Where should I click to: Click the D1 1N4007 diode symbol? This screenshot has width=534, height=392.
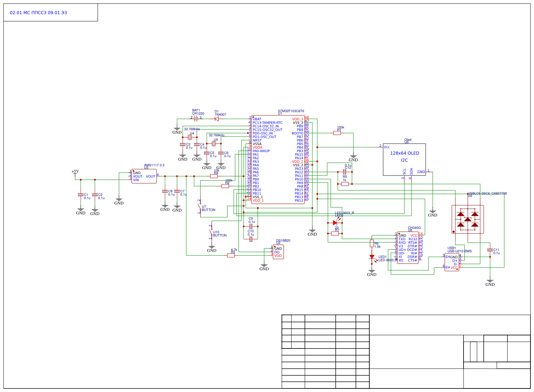pos(217,119)
